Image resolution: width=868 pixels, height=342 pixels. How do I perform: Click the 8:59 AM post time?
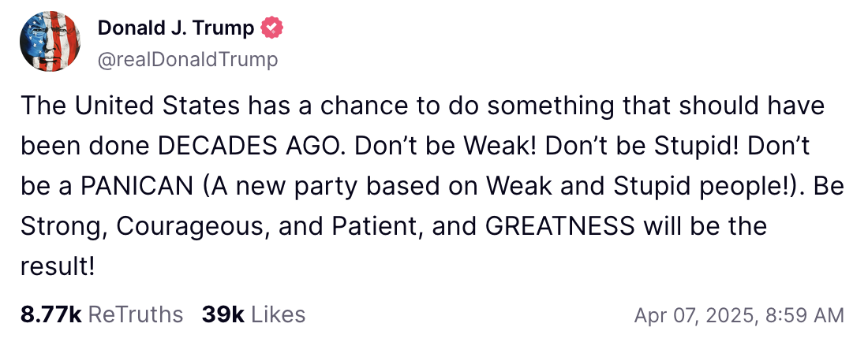(x=806, y=315)
